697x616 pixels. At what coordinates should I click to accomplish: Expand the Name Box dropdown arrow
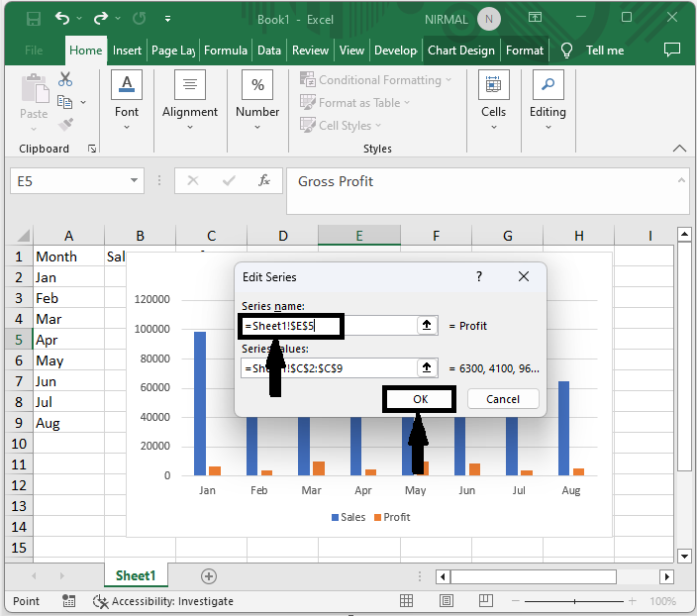pyautogui.click(x=135, y=181)
